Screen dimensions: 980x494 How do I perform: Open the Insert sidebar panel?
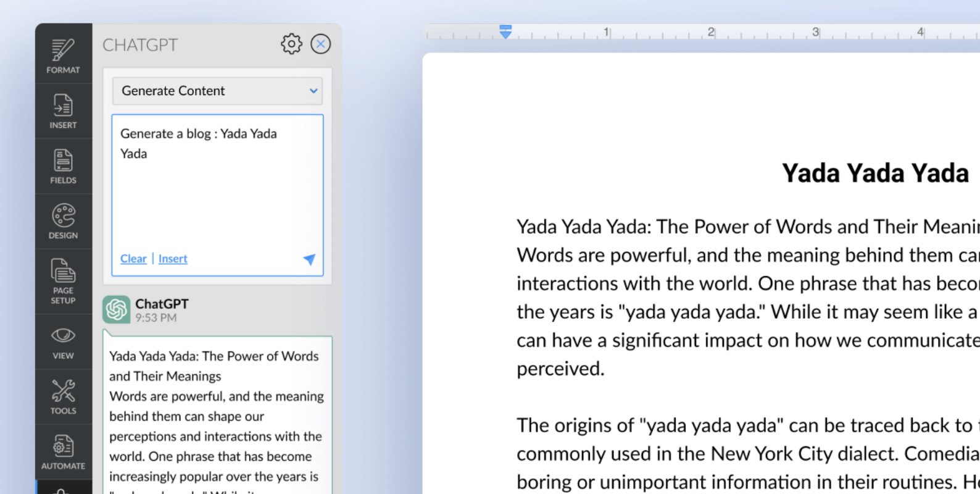[x=64, y=111]
